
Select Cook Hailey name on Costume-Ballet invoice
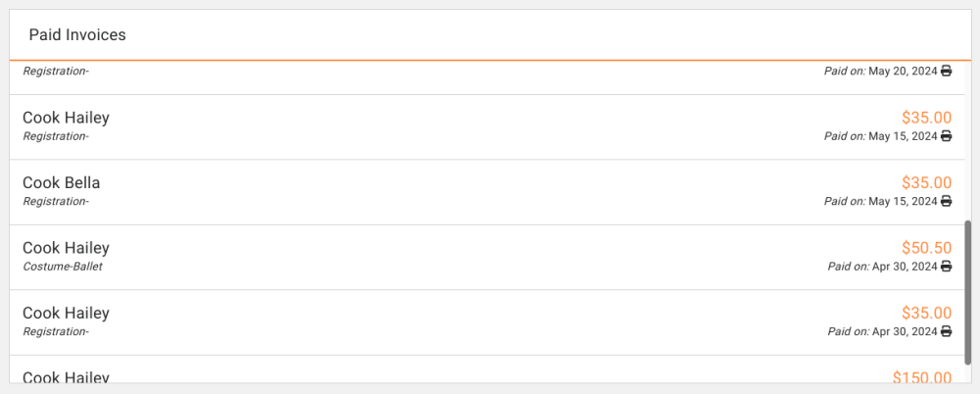click(66, 248)
